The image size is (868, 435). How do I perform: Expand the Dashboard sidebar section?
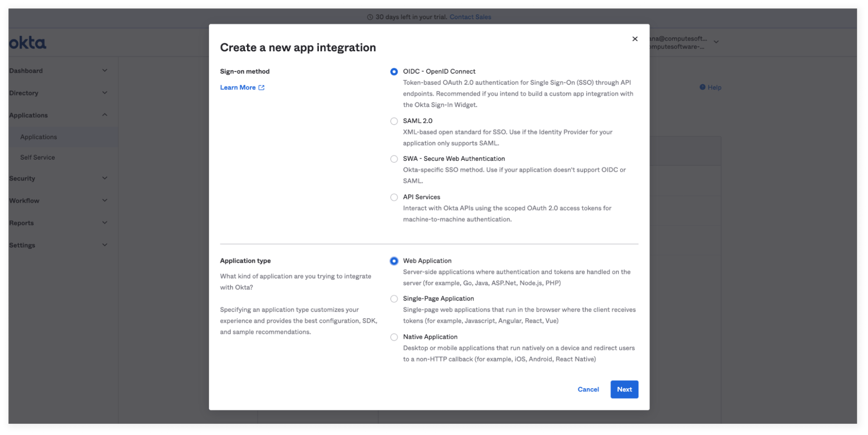pos(105,70)
